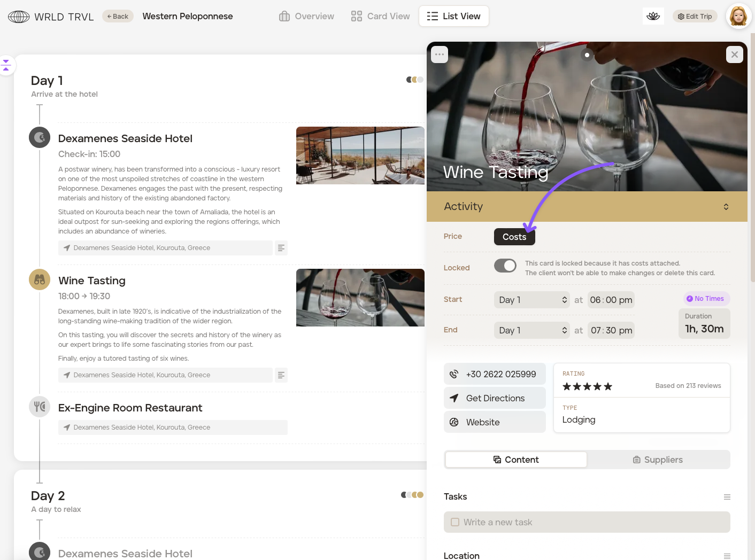755x560 pixels.
Task: Click the notes icon beside Wine Tasting location
Action: coord(281,375)
